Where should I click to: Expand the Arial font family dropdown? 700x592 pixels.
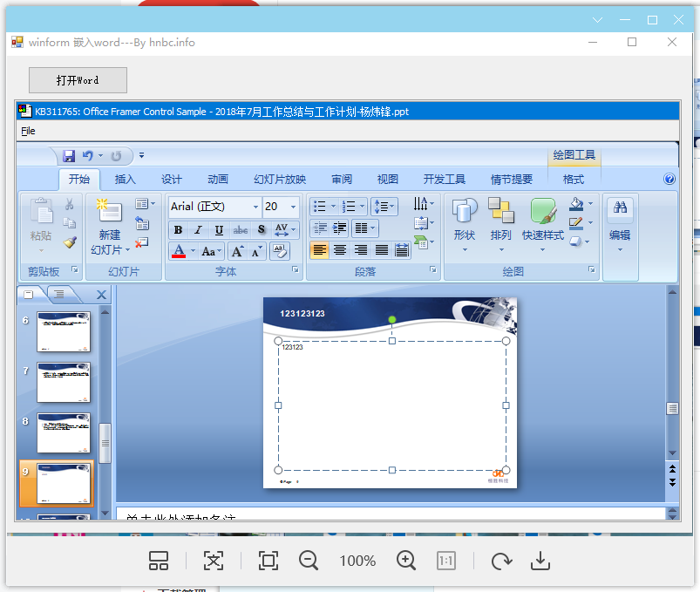(x=255, y=207)
